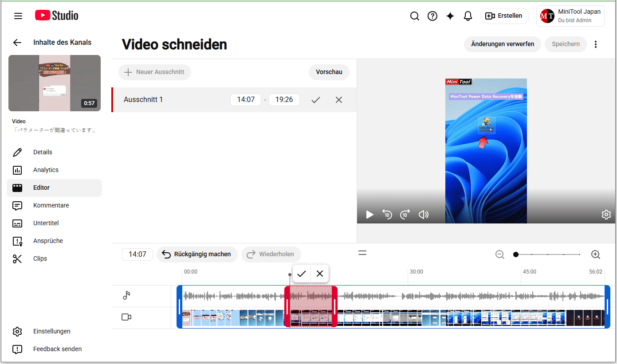Click the red right handle of the cut

click(334, 306)
